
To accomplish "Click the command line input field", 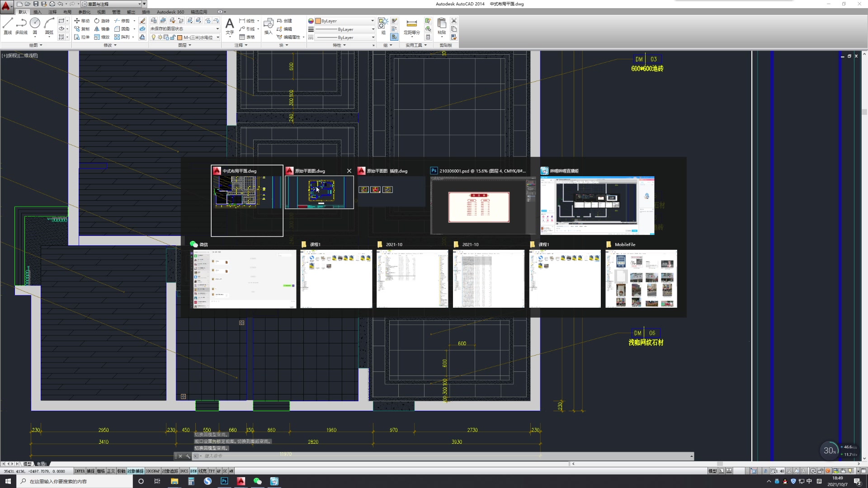I will click(x=445, y=456).
